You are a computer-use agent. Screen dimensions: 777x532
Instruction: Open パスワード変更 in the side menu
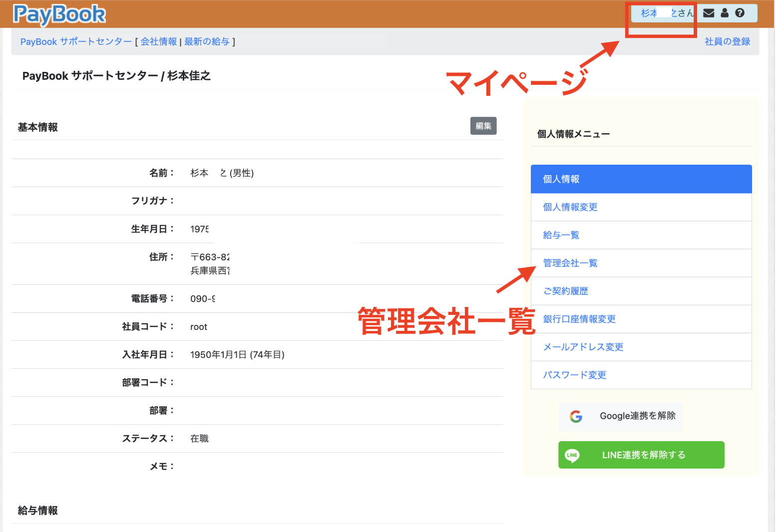point(641,375)
